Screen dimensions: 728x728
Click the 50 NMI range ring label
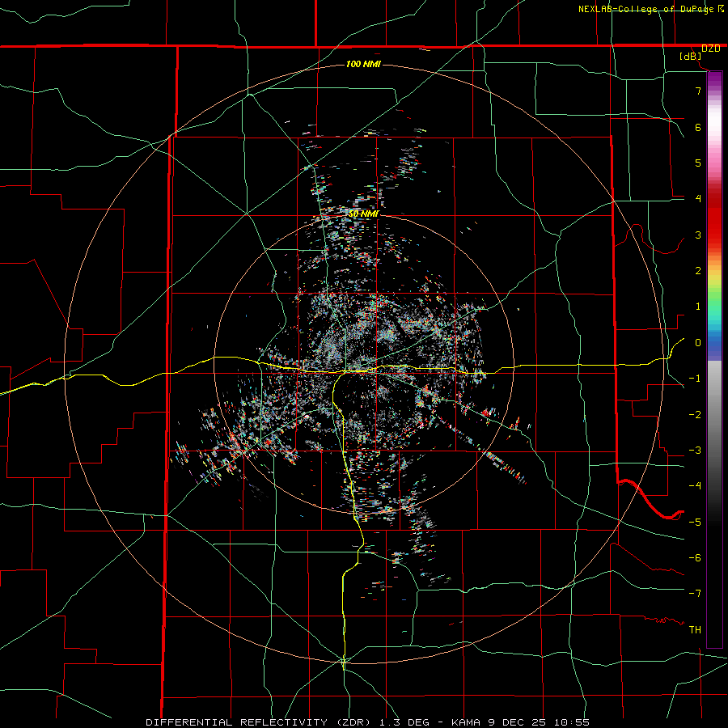click(363, 214)
